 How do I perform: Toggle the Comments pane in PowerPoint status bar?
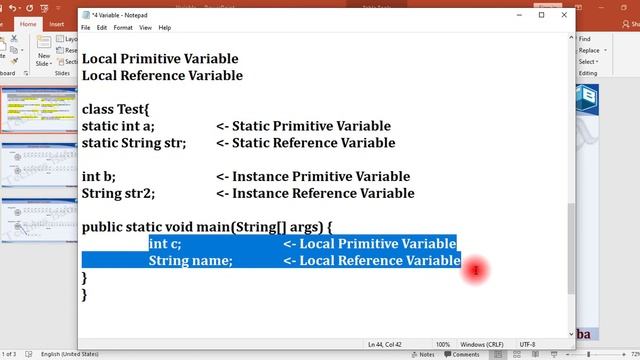[x=462, y=354]
